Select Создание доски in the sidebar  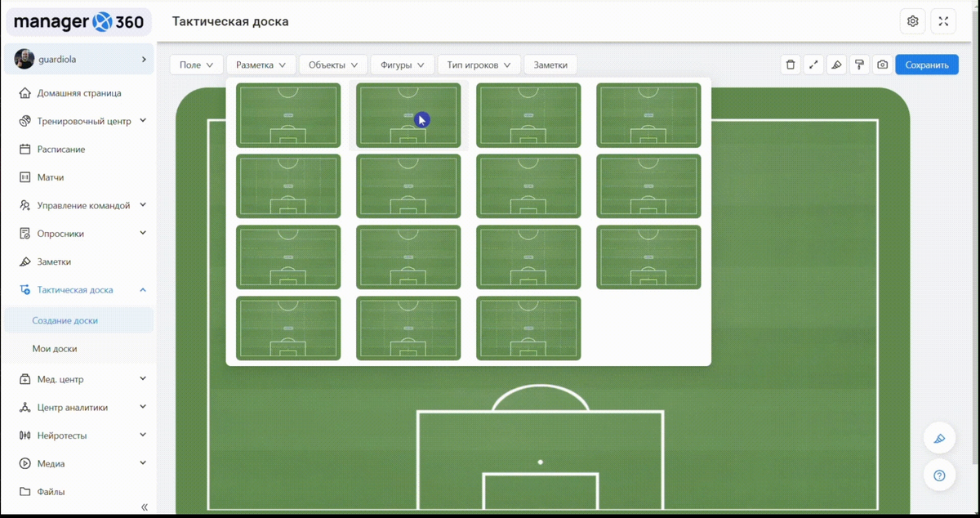(78, 320)
